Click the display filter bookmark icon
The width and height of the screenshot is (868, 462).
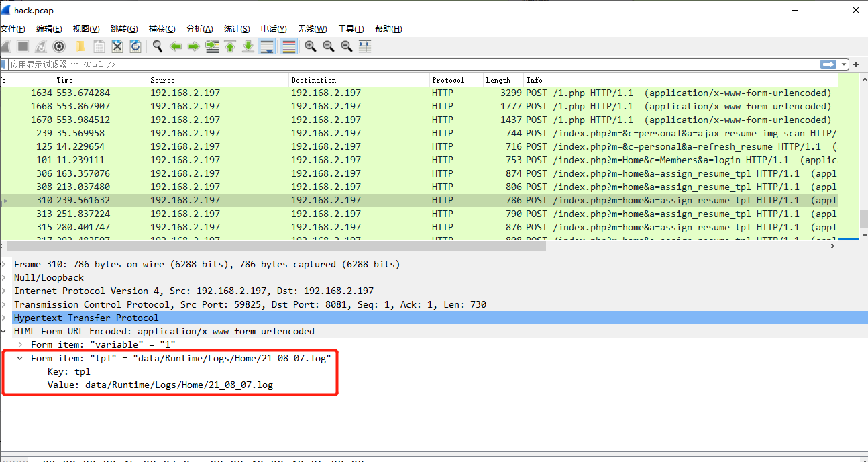pos(3,64)
